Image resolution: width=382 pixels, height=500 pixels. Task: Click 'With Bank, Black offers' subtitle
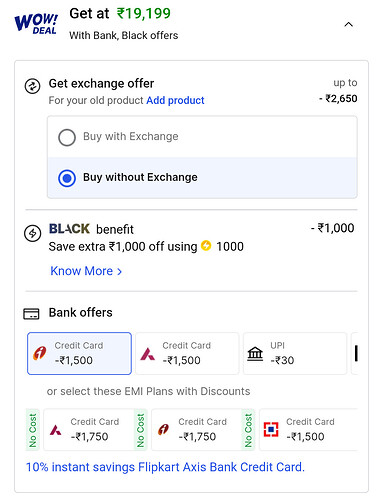point(124,35)
